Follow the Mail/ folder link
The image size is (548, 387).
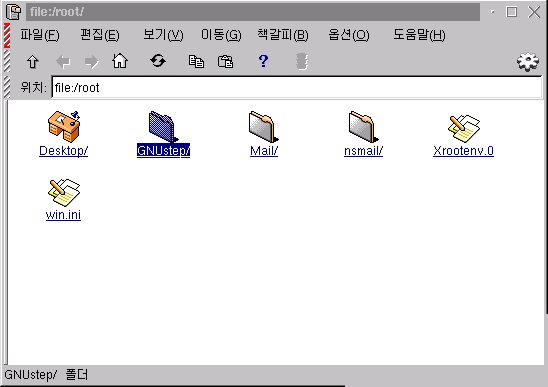pos(264,151)
